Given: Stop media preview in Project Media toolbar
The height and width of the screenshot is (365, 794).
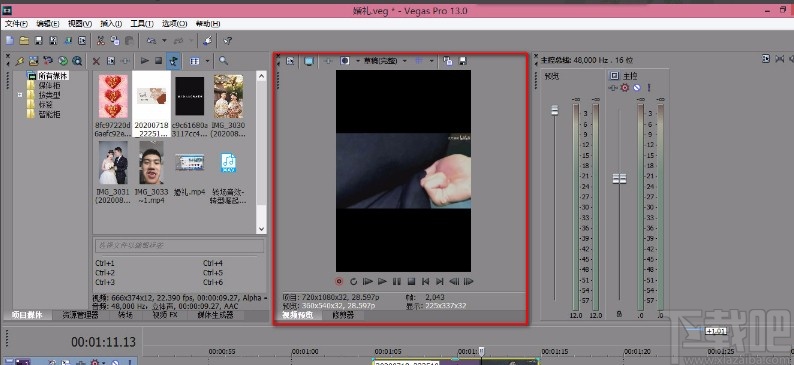Looking at the screenshot, I should 158,61.
